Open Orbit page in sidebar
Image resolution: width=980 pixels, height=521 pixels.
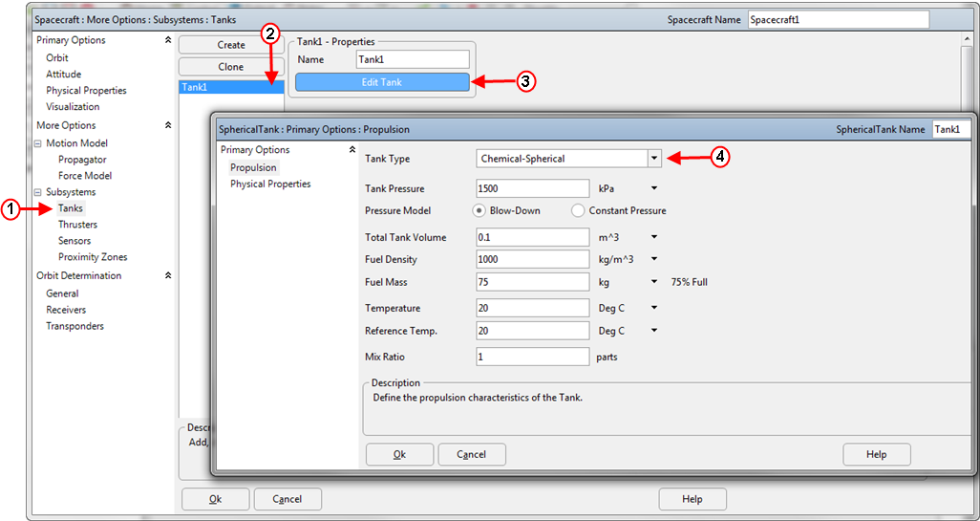57,57
